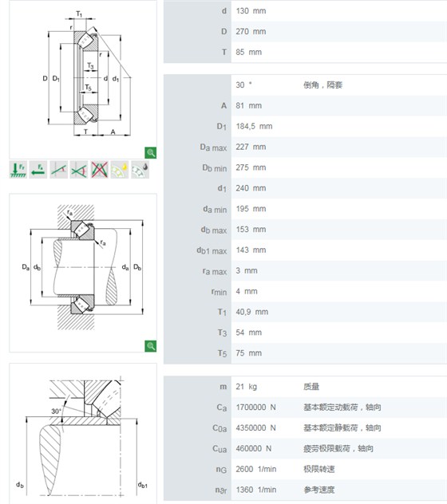Select the nϑr value 1360 1/min
Image resolution: width=447 pixels, height=504 pixels.
click(256, 490)
